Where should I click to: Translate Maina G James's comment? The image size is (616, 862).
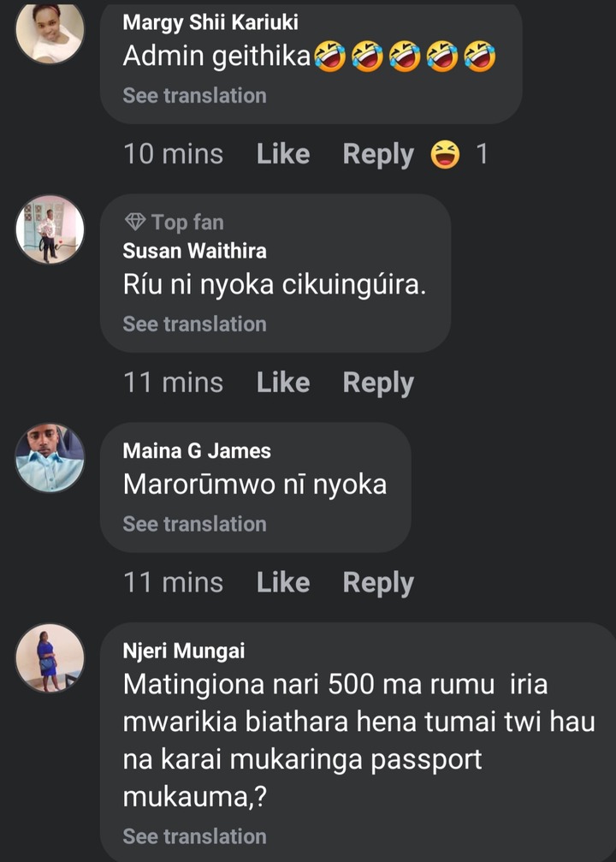click(194, 524)
